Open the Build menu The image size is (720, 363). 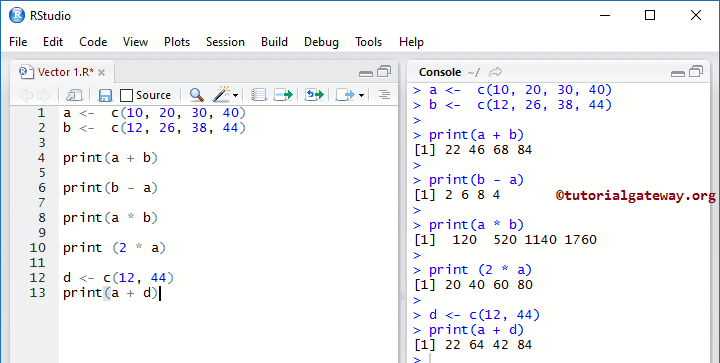(x=274, y=42)
